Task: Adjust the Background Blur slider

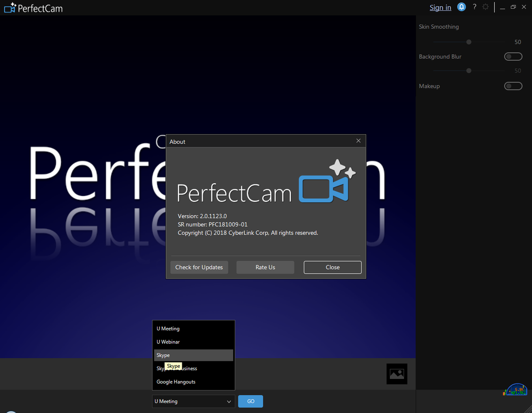Action: (x=468, y=71)
